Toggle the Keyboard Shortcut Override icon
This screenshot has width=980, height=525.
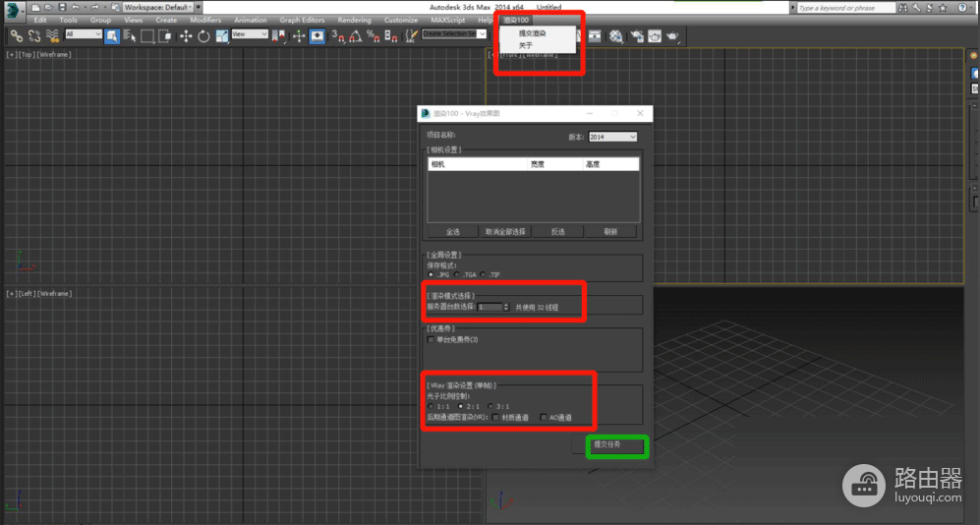pos(317,36)
